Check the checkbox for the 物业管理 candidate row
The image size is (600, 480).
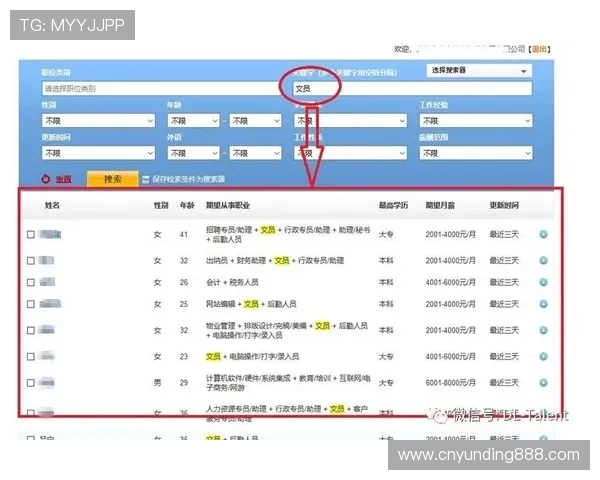tap(31, 330)
